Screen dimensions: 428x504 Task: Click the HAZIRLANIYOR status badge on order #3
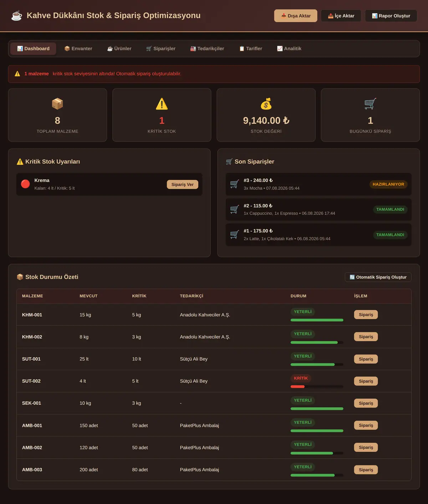[x=388, y=184]
